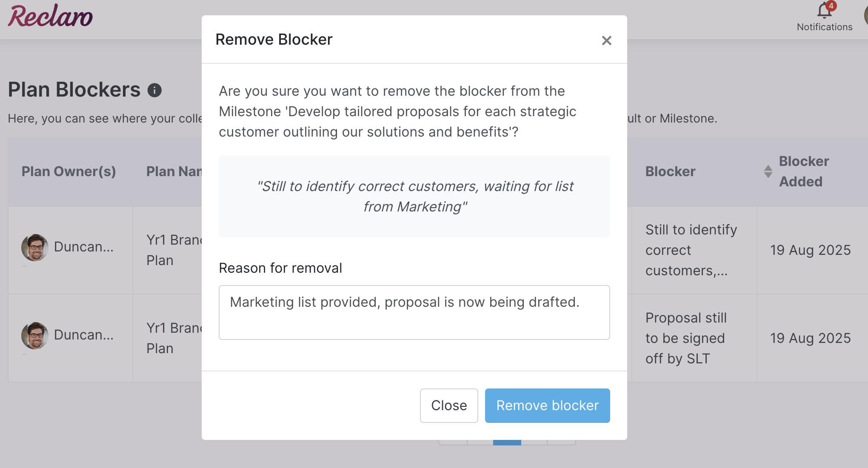Click the Yr1 Brand Plan name in first row

[x=174, y=250]
